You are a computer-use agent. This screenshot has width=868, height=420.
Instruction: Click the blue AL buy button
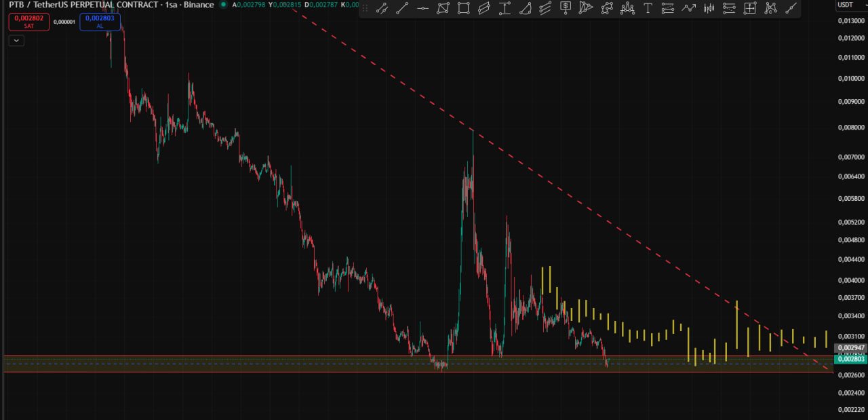(x=100, y=22)
